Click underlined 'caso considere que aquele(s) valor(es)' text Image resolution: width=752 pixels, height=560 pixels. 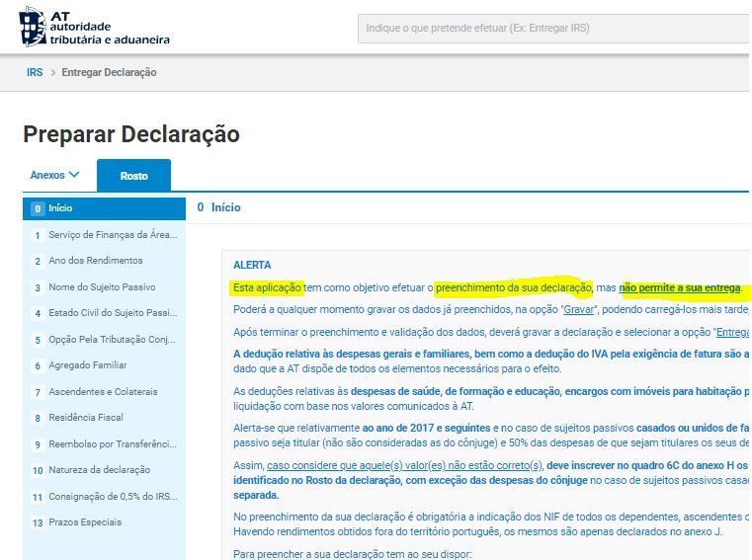click(x=405, y=465)
